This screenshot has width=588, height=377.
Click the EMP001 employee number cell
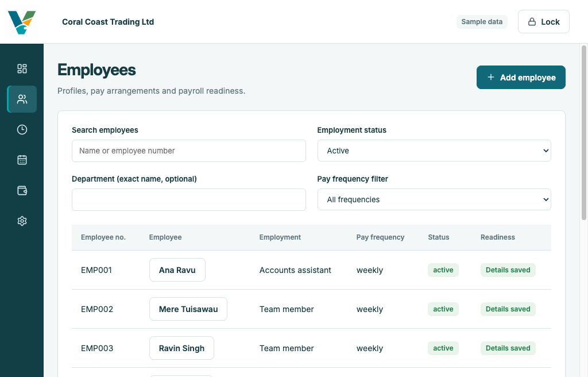point(96,270)
